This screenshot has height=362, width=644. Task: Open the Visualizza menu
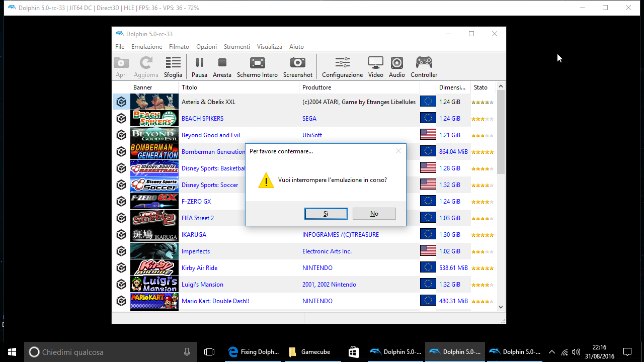(x=270, y=47)
